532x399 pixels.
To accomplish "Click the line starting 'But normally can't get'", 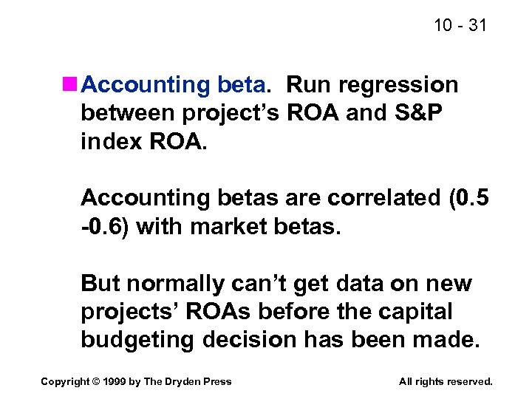I will point(276,284).
